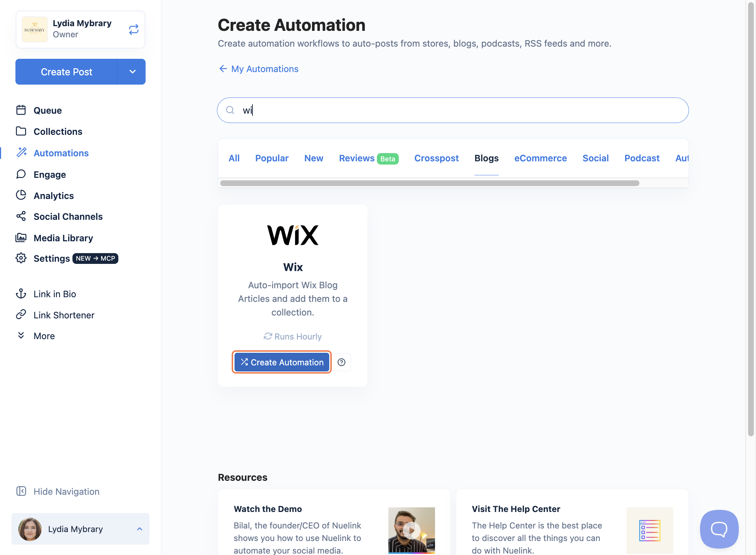Viewport: 756px width, 555px height.
Task: Open the Create Post dropdown arrow
Action: click(x=132, y=72)
